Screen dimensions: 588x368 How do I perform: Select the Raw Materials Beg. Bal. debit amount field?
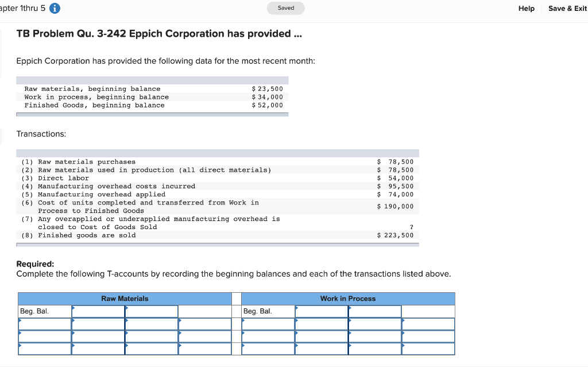coord(98,311)
